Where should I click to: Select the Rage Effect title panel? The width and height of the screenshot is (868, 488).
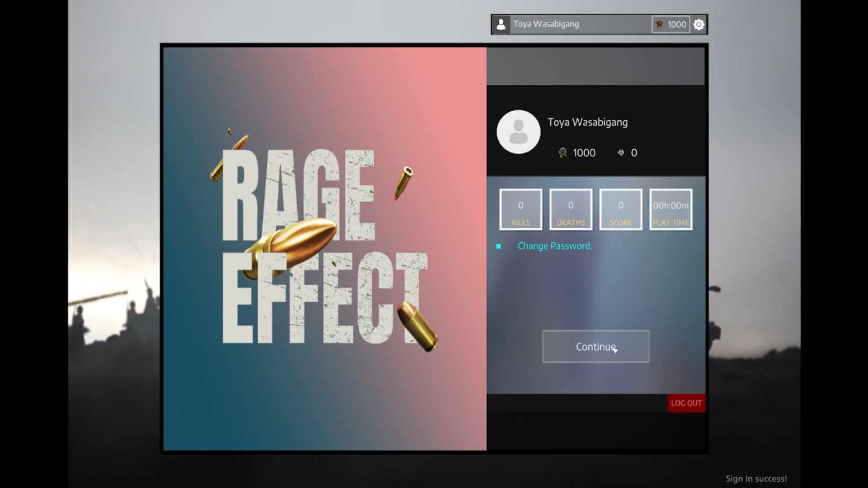[324, 249]
